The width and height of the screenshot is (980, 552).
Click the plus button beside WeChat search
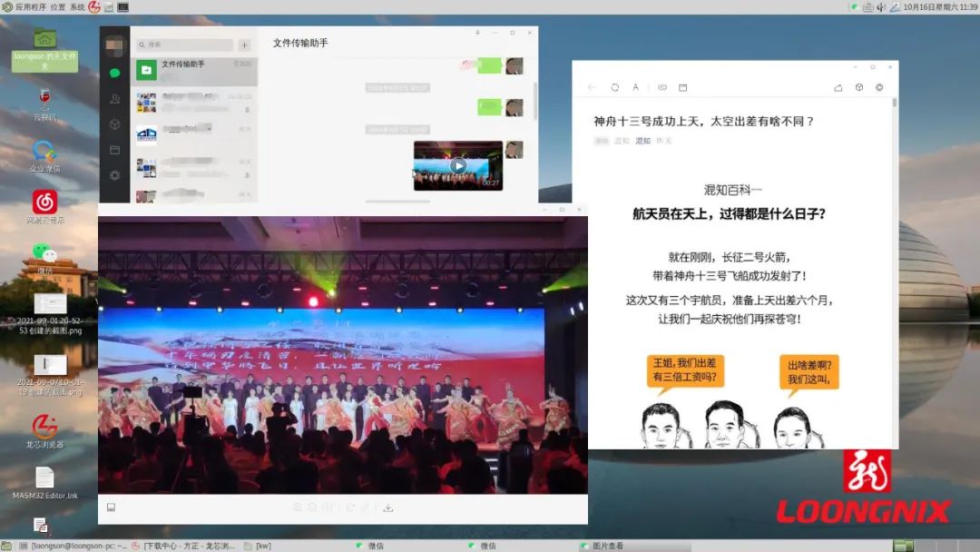coord(244,44)
